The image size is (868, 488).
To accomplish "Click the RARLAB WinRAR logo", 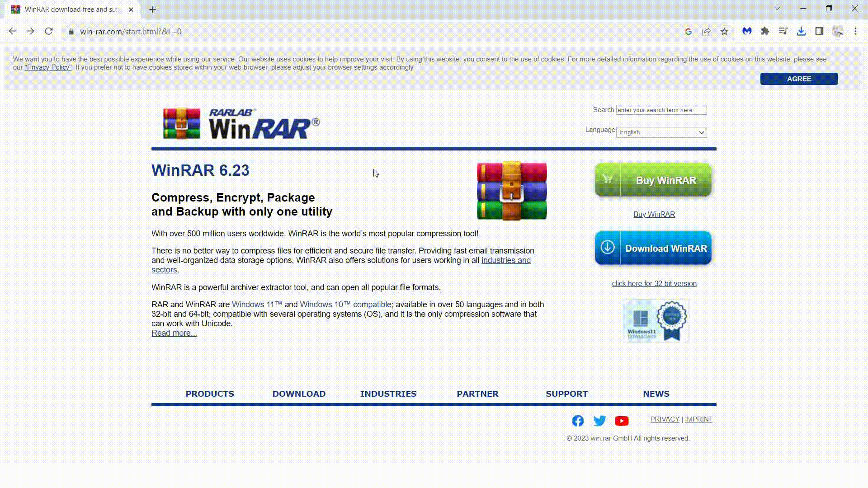I will pyautogui.click(x=241, y=123).
